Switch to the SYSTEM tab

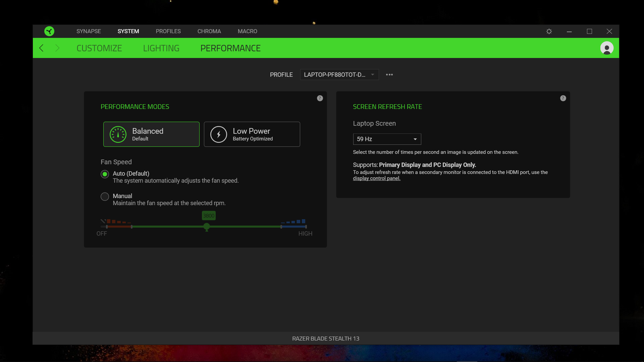click(x=128, y=31)
